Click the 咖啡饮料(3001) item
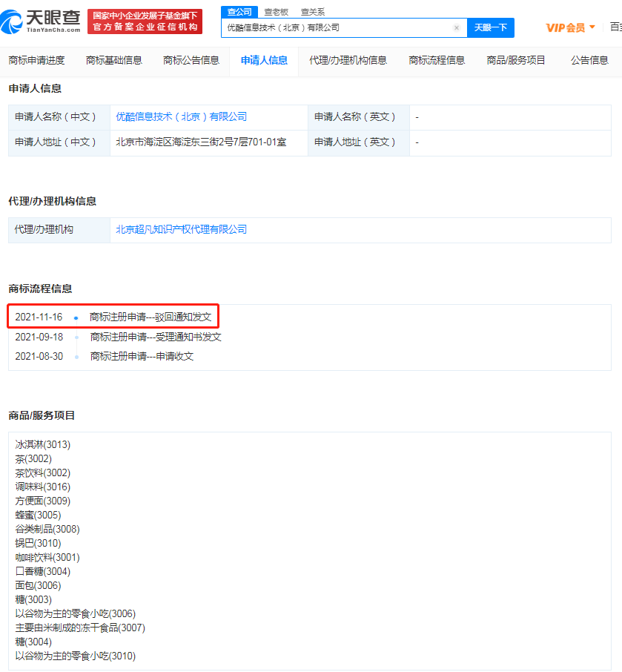This screenshot has height=672, width=622. tap(47, 558)
